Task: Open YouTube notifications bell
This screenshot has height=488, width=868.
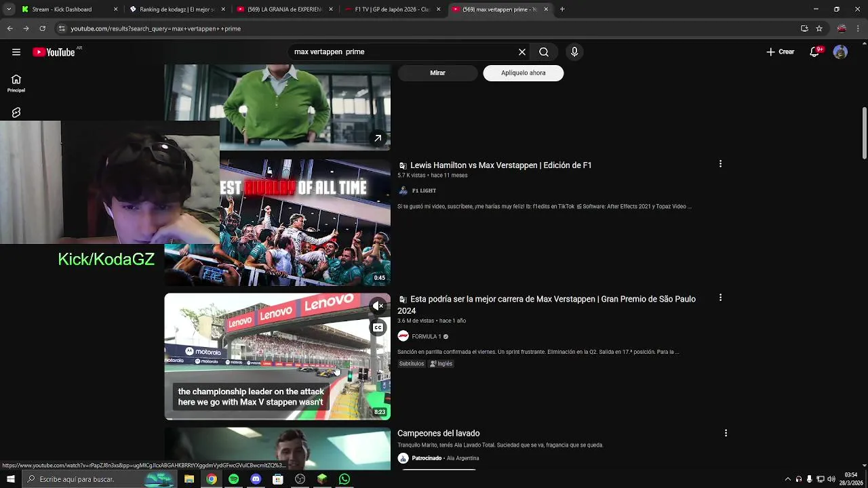Action: tap(814, 52)
